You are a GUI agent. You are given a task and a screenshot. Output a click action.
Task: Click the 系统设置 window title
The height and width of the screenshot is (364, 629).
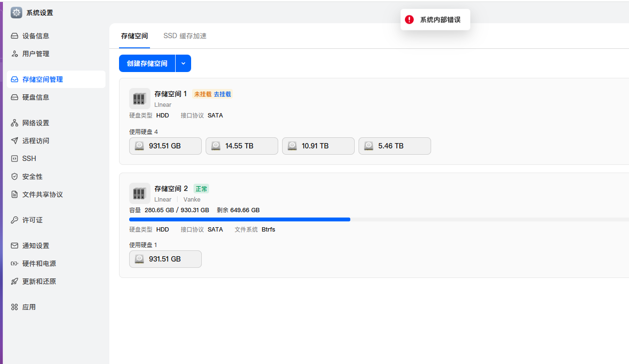(x=40, y=13)
